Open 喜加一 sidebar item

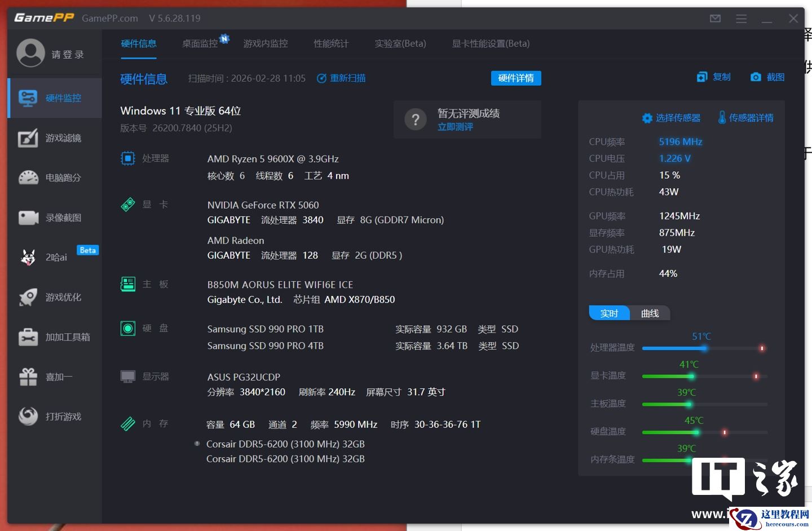55,377
